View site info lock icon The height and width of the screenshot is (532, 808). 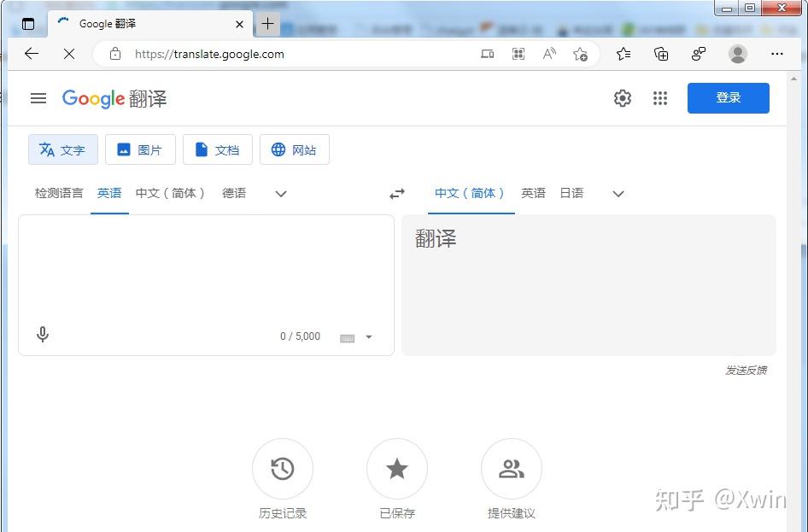tap(115, 54)
